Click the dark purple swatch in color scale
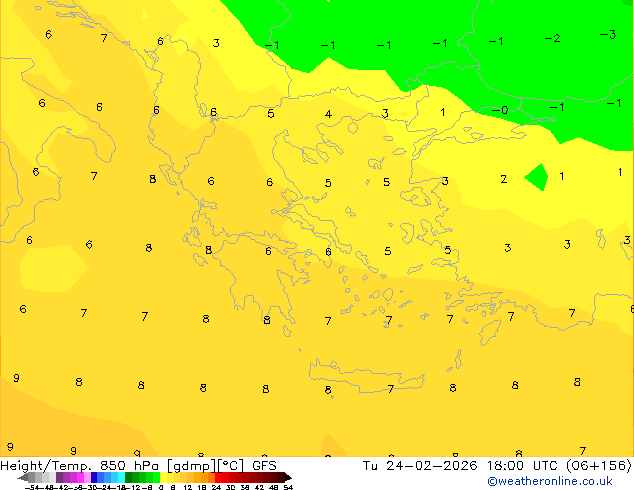Image resolution: width=634 pixels, height=490 pixels. point(59,477)
